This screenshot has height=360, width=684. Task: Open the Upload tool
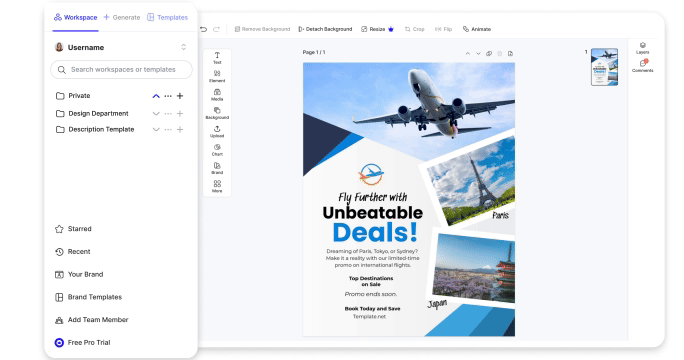pos(217,131)
